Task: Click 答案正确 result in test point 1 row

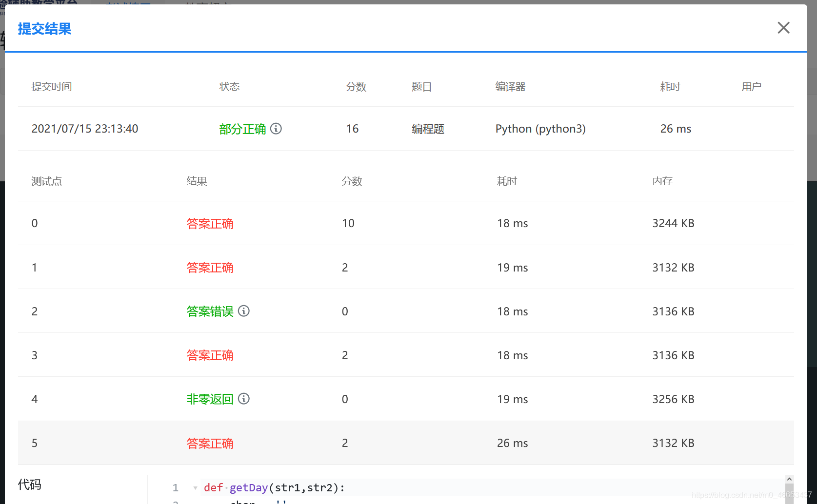Action: tap(210, 267)
